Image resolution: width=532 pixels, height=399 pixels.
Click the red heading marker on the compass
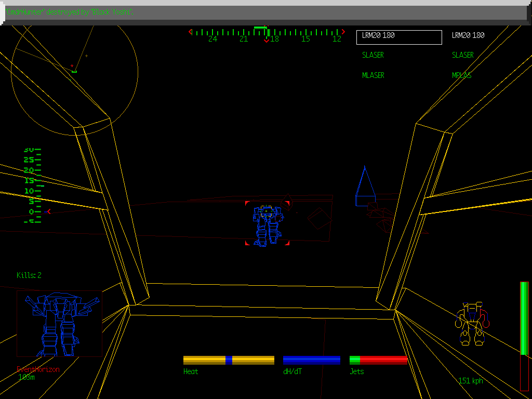[x=267, y=40]
